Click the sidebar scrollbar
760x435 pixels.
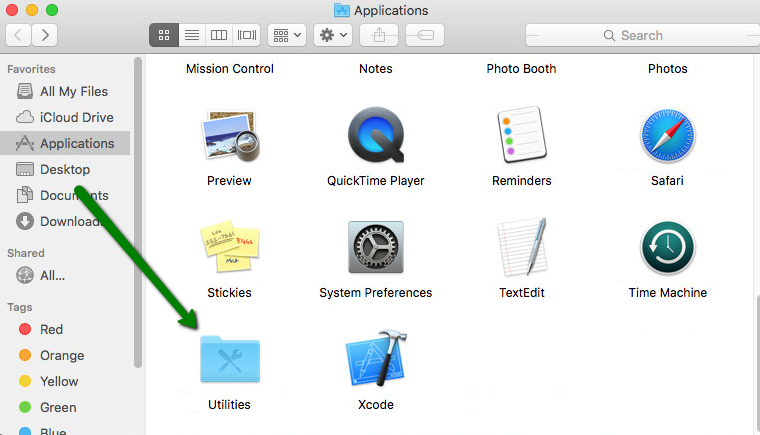click(138, 212)
